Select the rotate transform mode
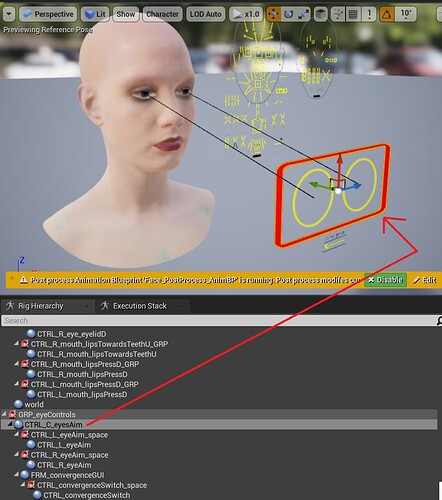 coord(289,14)
